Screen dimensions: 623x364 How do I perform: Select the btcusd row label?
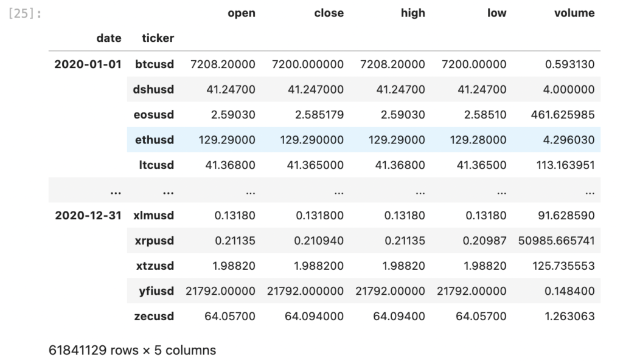[154, 64]
